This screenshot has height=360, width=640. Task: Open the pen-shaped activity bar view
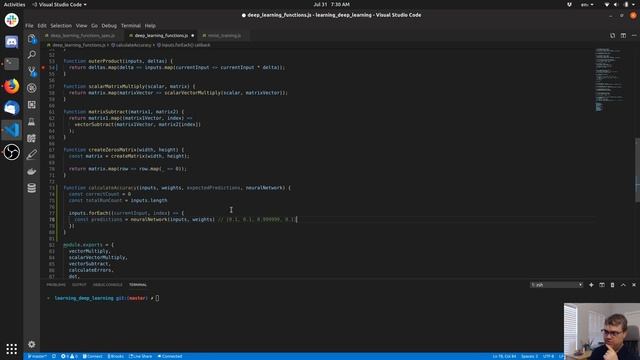32,155
